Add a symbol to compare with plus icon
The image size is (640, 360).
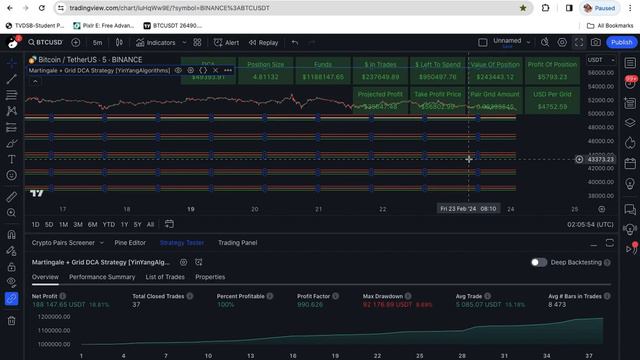tap(76, 42)
